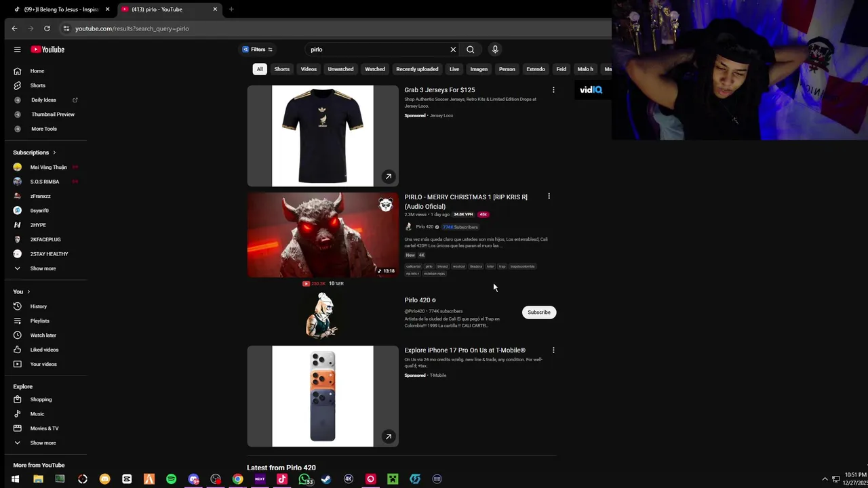The width and height of the screenshot is (868, 488).
Task: Expand the You section chevron
Action: click(x=28, y=292)
